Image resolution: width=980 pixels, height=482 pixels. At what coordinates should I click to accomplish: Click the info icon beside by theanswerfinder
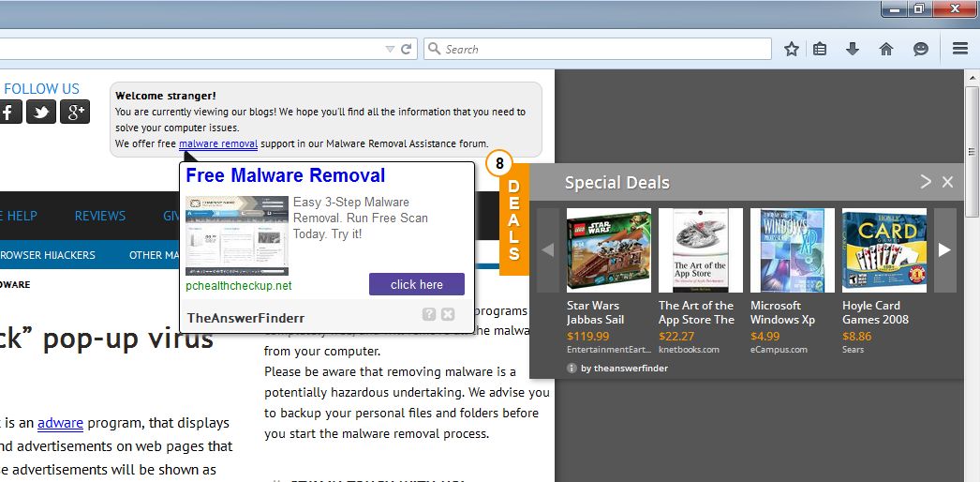572,369
